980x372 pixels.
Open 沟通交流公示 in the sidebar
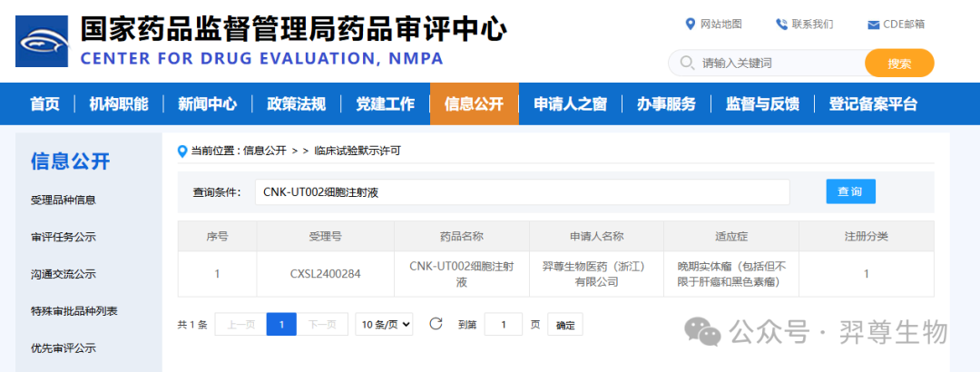(x=64, y=274)
